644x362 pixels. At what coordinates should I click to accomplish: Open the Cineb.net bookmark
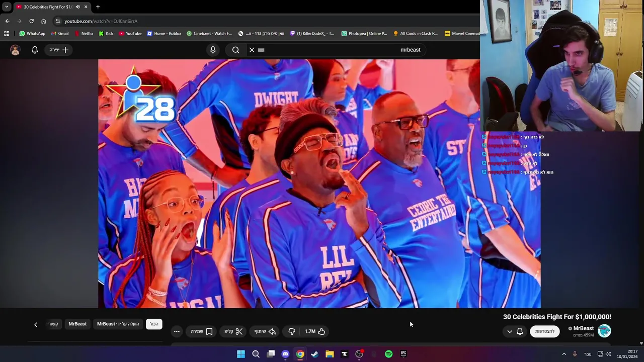point(209,34)
